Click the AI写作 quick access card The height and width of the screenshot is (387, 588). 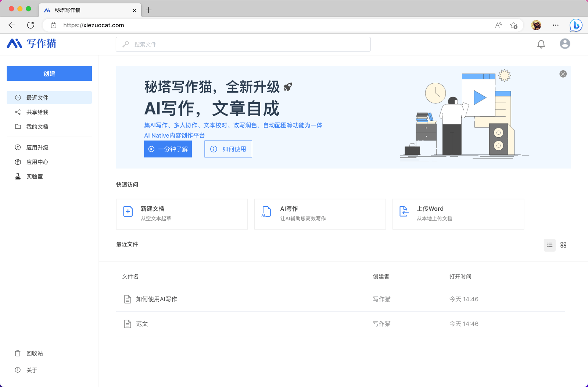[320, 214]
